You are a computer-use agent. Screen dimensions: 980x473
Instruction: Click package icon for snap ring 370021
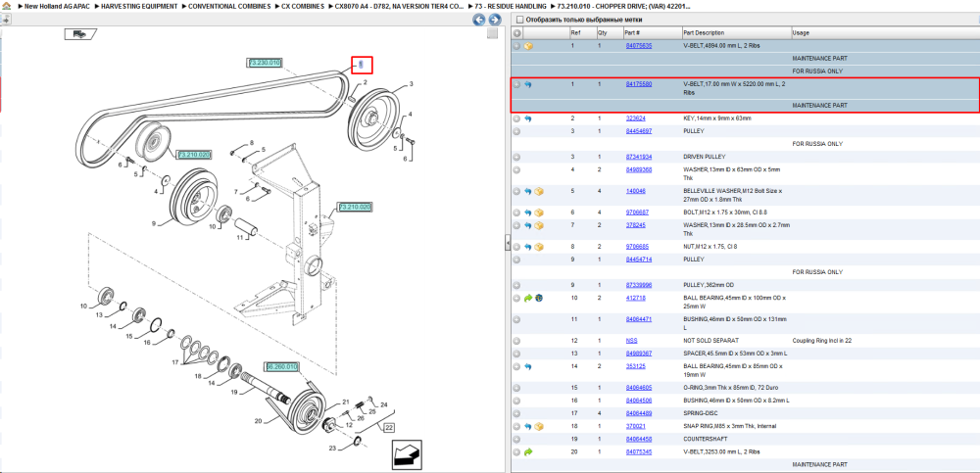[x=539, y=426]
